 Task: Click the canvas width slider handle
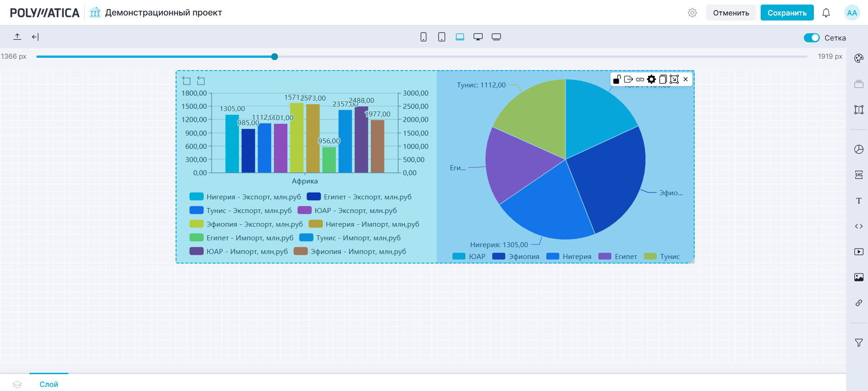click(x=274, y=56)
